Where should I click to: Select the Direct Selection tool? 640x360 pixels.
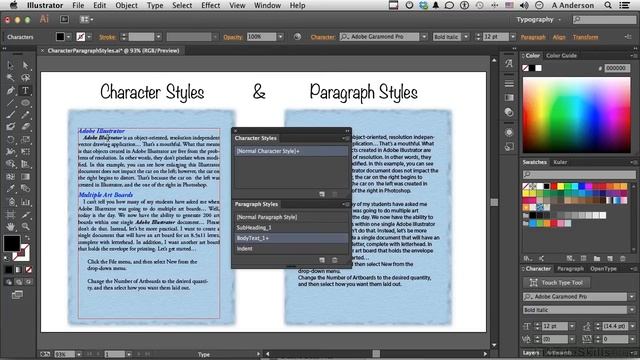pos(25,65)
